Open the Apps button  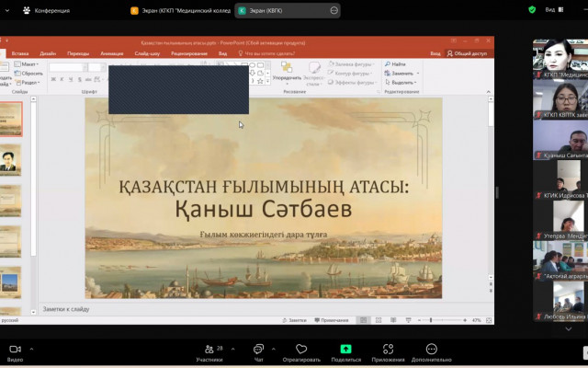point(388,350)
